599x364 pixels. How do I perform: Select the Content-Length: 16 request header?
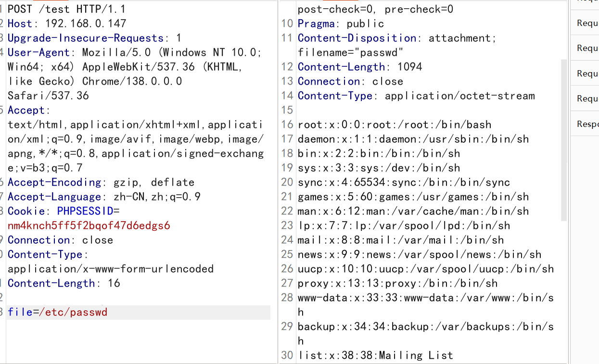click(x=64, y=283)
